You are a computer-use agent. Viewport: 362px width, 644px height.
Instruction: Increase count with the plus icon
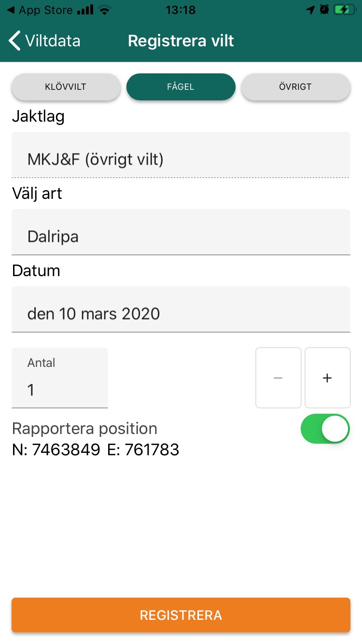tap(328, 378)
